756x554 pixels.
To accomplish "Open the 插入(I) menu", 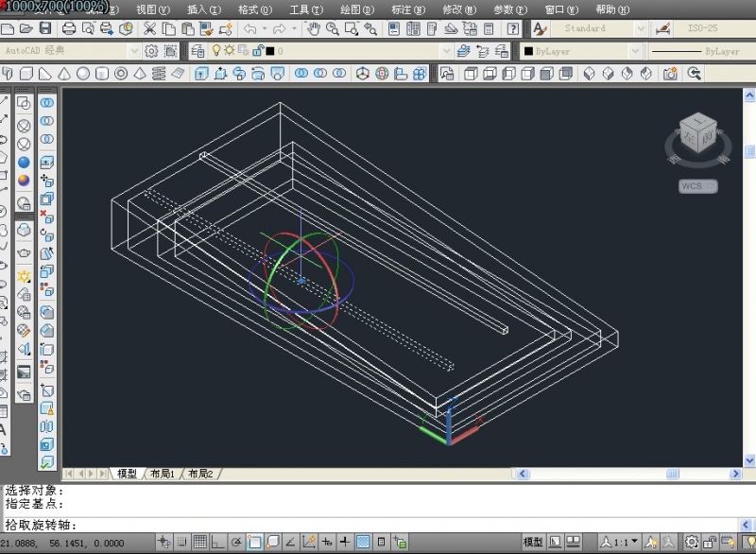I will pyautogui.click(x=204, y=9).
